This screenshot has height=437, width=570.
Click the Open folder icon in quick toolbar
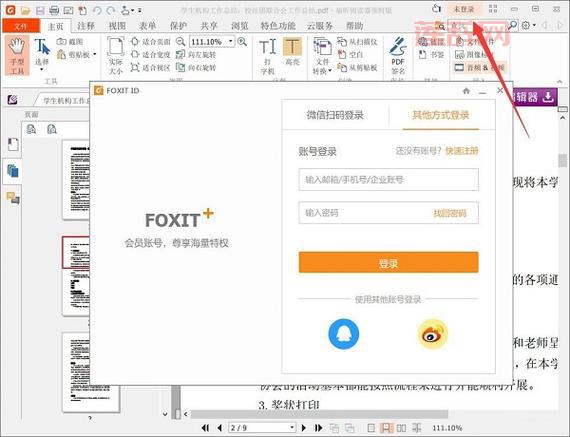coord(25,10)
